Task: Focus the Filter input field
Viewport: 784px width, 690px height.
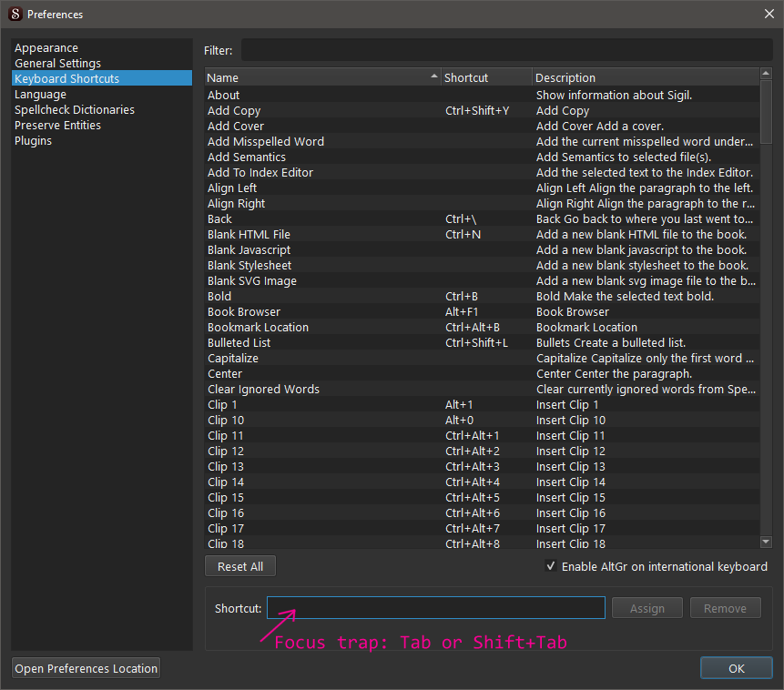Action: 507,50
